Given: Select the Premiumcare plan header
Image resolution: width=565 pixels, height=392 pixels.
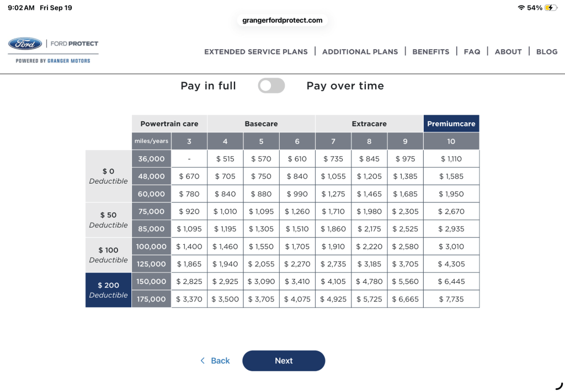Looking at the screenshot, I should (x=451, y=124).
